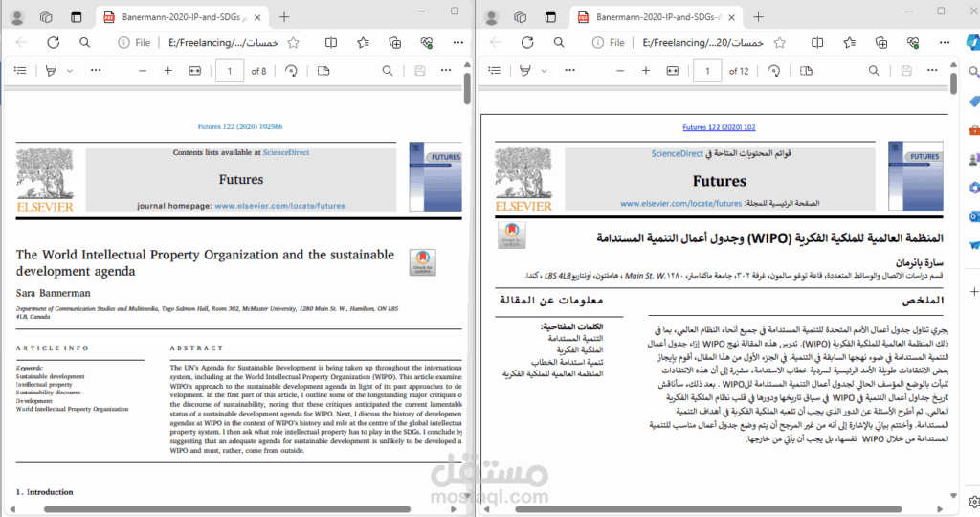Click horizontal scrollbar of left PDF viewer

click(x=227, y=509)
